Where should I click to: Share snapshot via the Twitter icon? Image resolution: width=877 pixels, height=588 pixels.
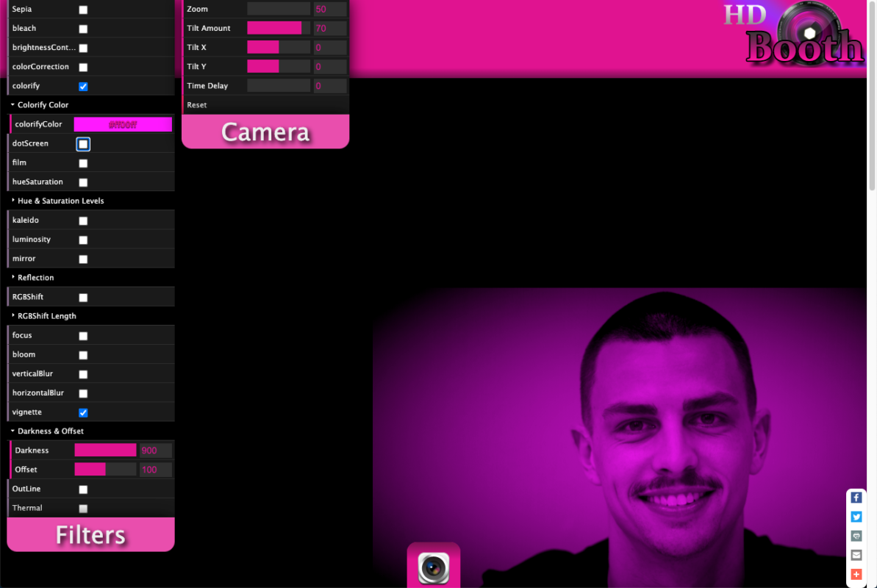(x=856, y=517)
